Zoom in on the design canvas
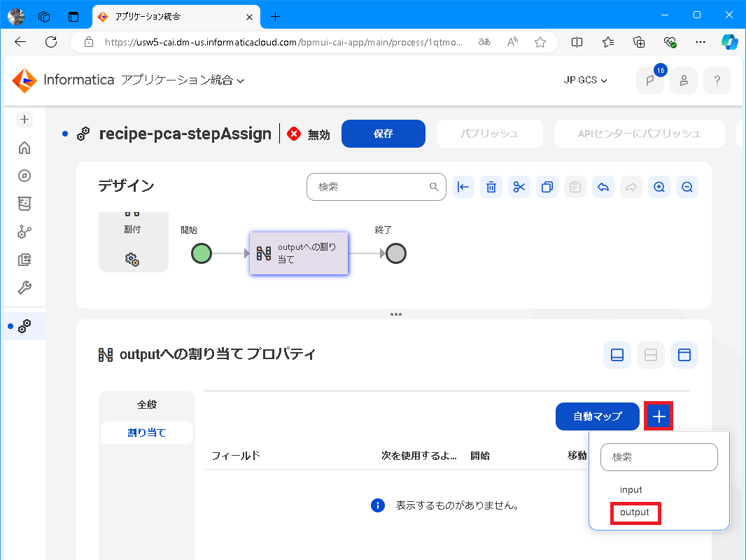 tap(659, 187)
